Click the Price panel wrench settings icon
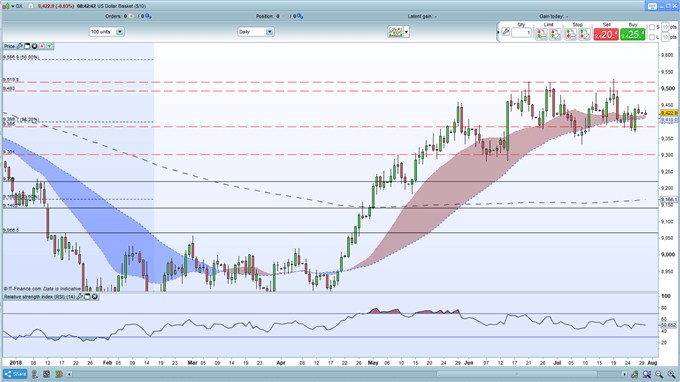The image size is (680, 382). (20, 46)
